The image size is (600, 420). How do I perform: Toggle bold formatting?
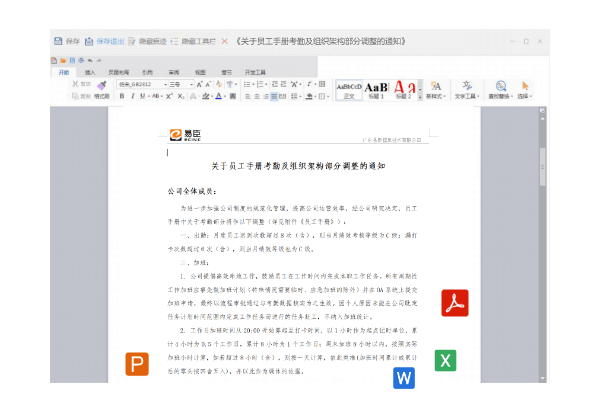pyautogui.click(x=122, y=97)
